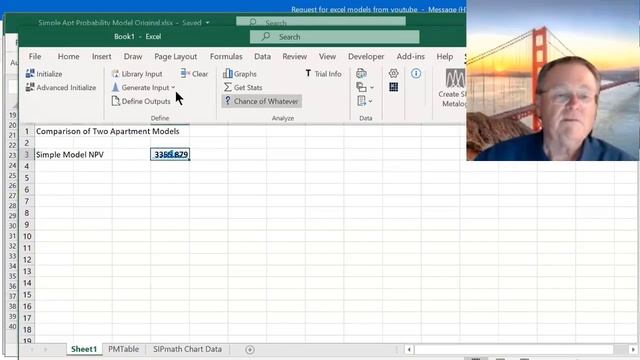
Task: Click the Book1 - Excel title
Action: pos(138,36)
